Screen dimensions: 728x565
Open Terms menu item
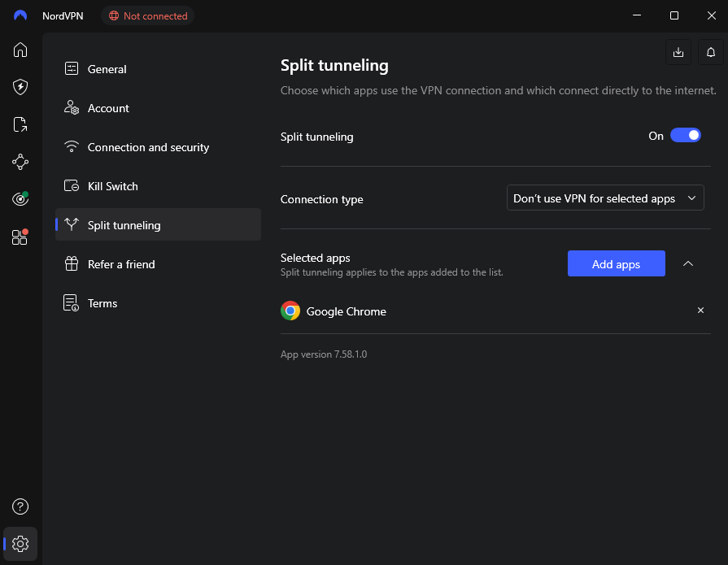158,303
